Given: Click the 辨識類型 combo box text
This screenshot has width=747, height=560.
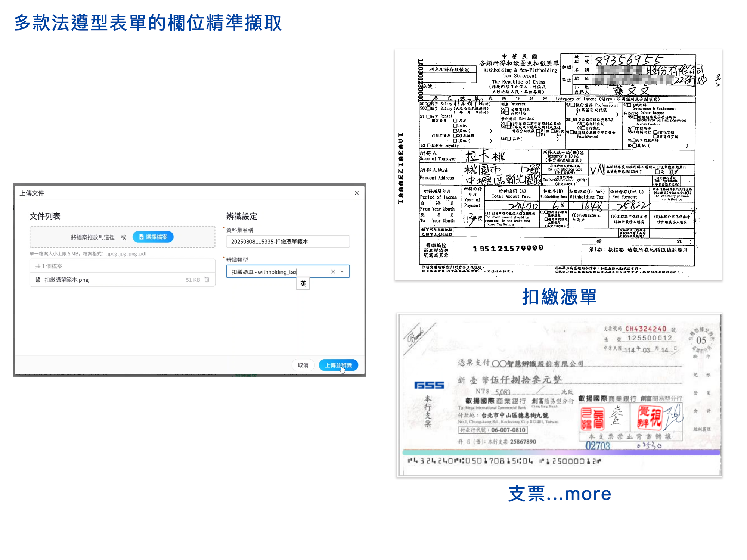Looking at the screenshot, I should (264, 272).
